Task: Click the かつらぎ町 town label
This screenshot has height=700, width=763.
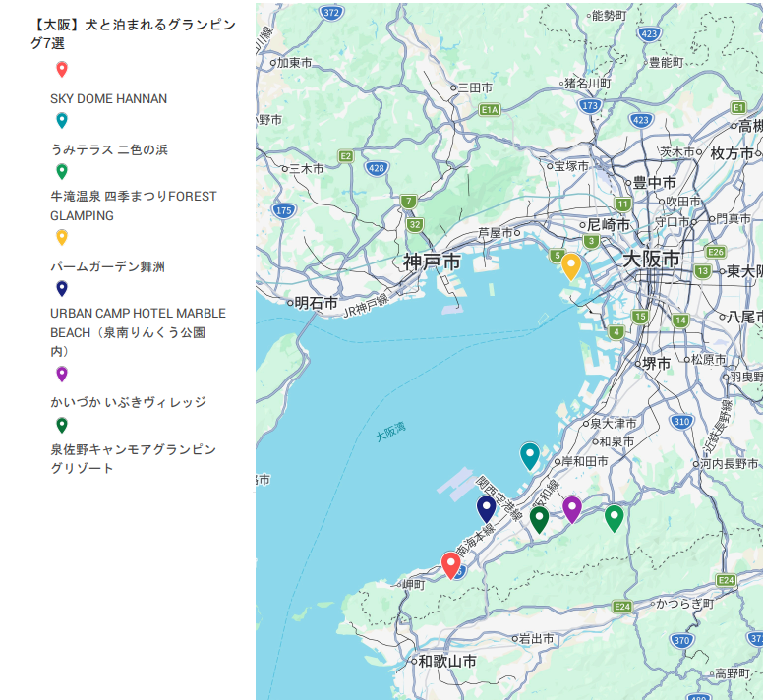Action: [685, 604]
